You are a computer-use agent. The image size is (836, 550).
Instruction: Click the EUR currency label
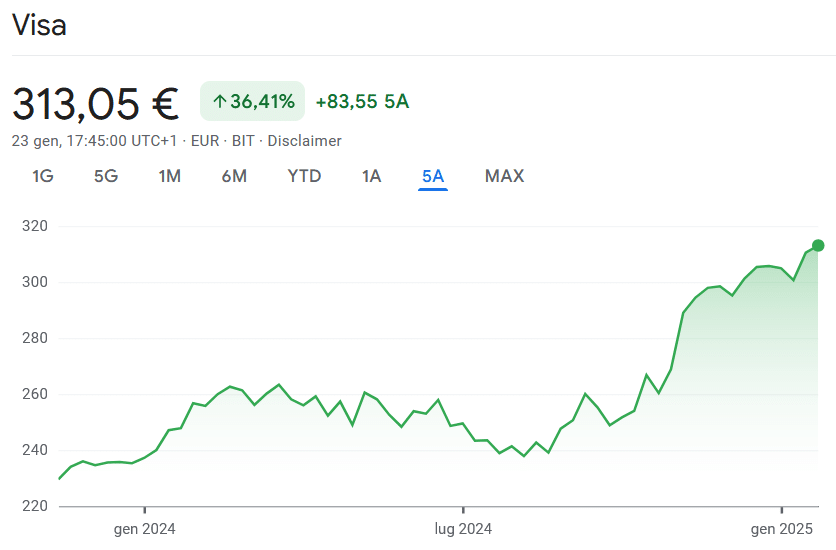(205, 141)
